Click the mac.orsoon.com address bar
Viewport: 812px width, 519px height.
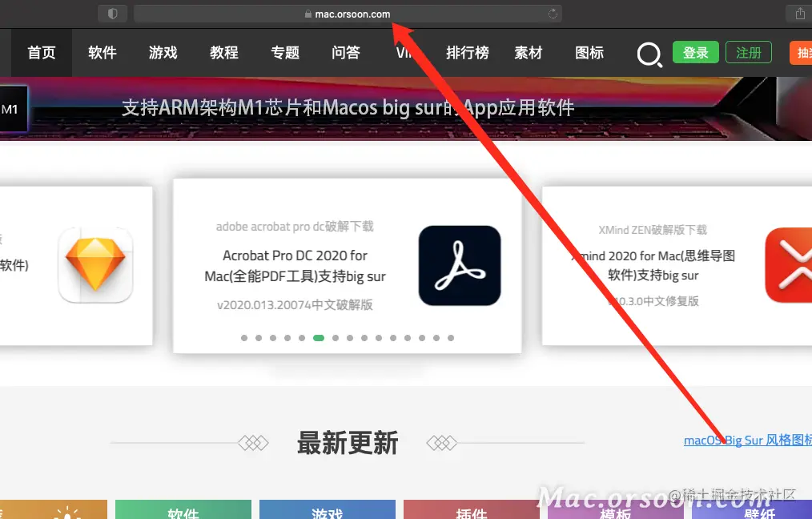(x=348, y=14)
